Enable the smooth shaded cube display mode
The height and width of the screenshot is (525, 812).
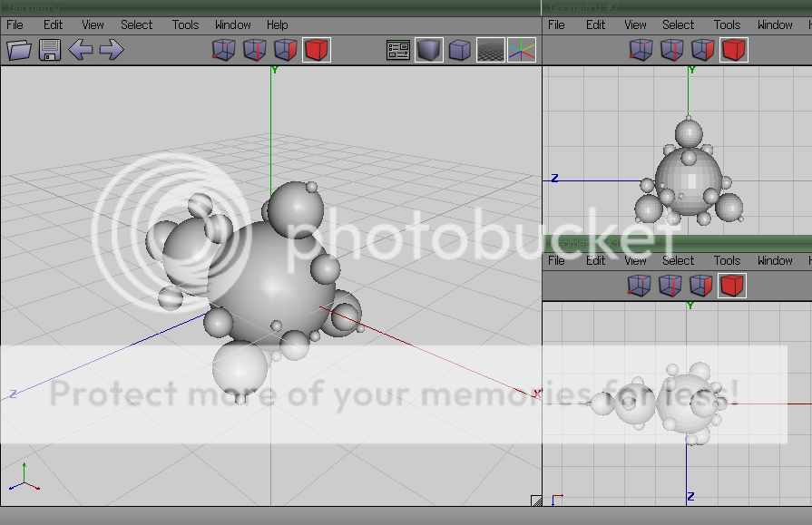pyautogui.click(x=429, y=50)
